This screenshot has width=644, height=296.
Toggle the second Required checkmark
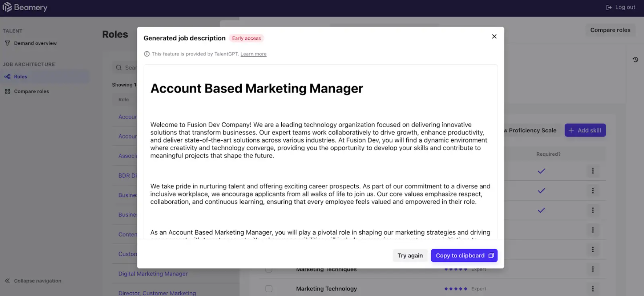tap(541, 191)
